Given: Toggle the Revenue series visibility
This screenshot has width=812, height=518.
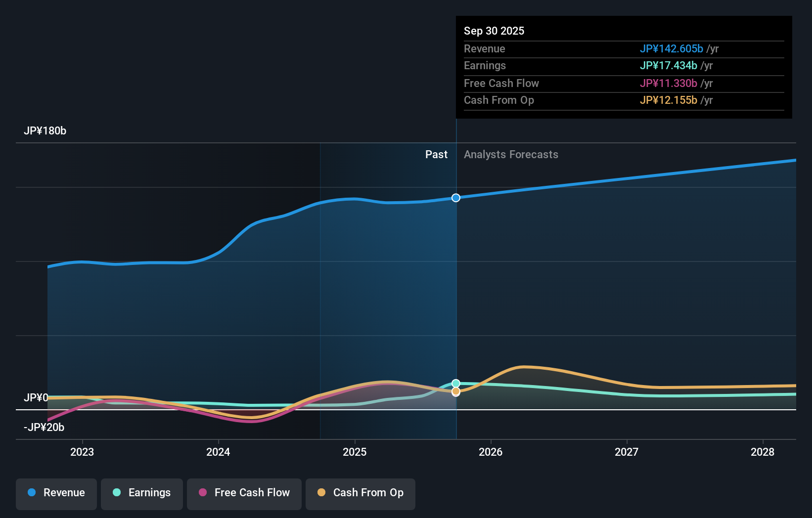Looking at the screenshot, I should (56, 494).
